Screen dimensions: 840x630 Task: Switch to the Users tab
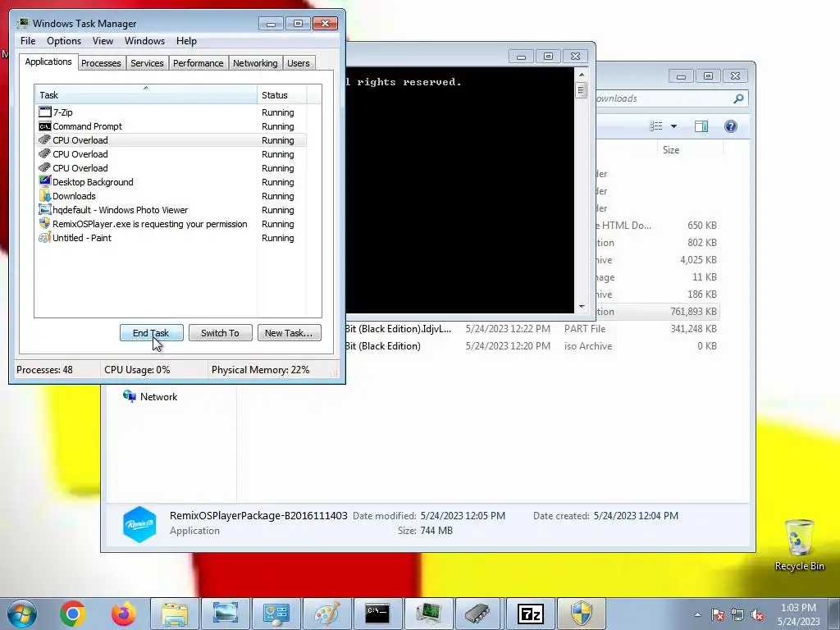pos(298,63)
